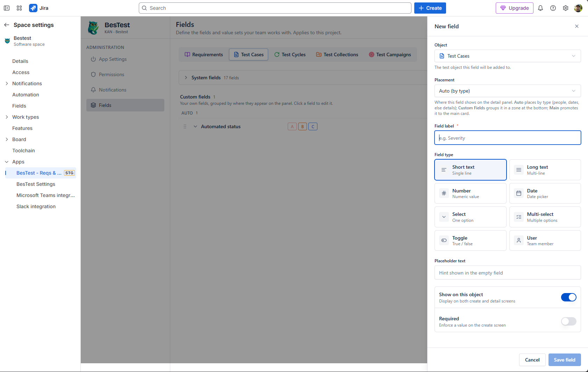
Task: Click the option B badge
Action: [x=303, y=126]
